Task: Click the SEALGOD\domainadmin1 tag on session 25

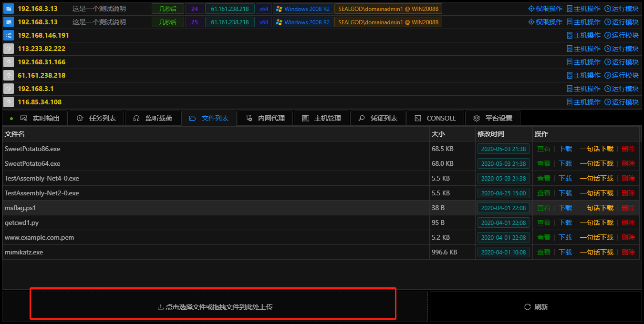Action: [388, 22]
